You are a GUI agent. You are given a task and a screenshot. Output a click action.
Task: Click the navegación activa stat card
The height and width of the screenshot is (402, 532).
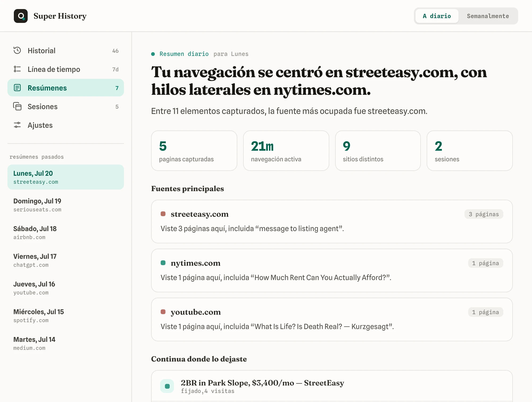click(x=286, y=151)
